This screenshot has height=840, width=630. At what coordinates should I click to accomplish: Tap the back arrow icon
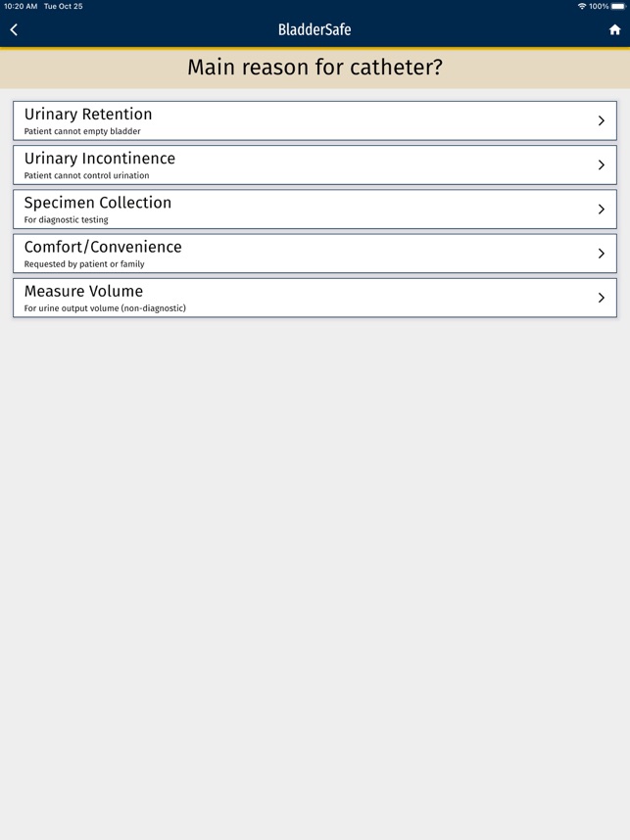coord(15,29)
